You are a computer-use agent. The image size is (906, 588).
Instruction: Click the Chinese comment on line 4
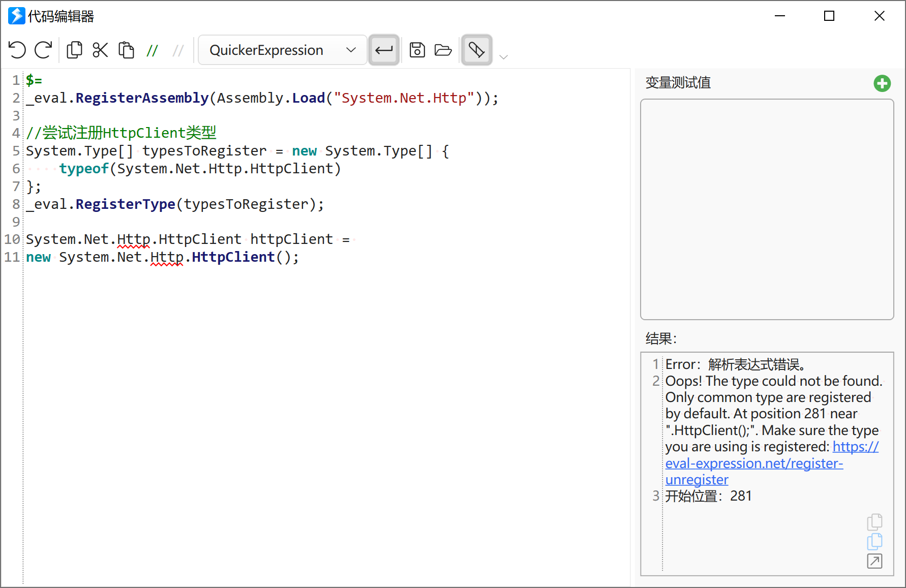(x=121, y=133)
